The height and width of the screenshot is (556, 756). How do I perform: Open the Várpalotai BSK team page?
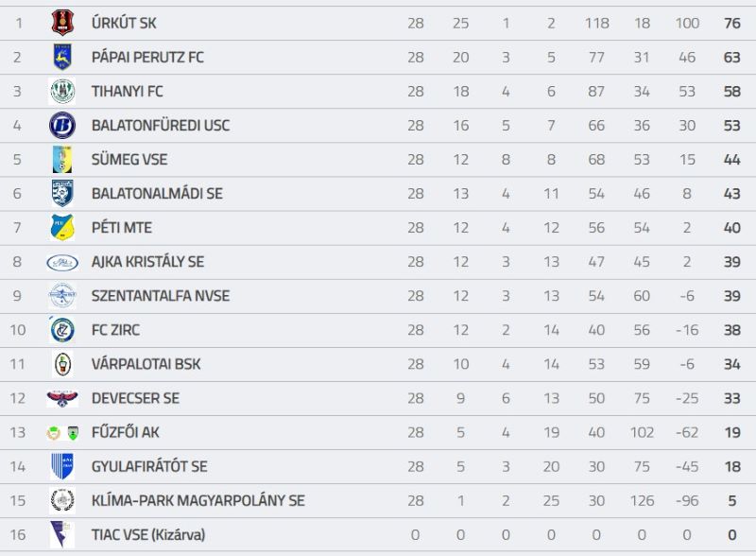click(x=146, y=364)
